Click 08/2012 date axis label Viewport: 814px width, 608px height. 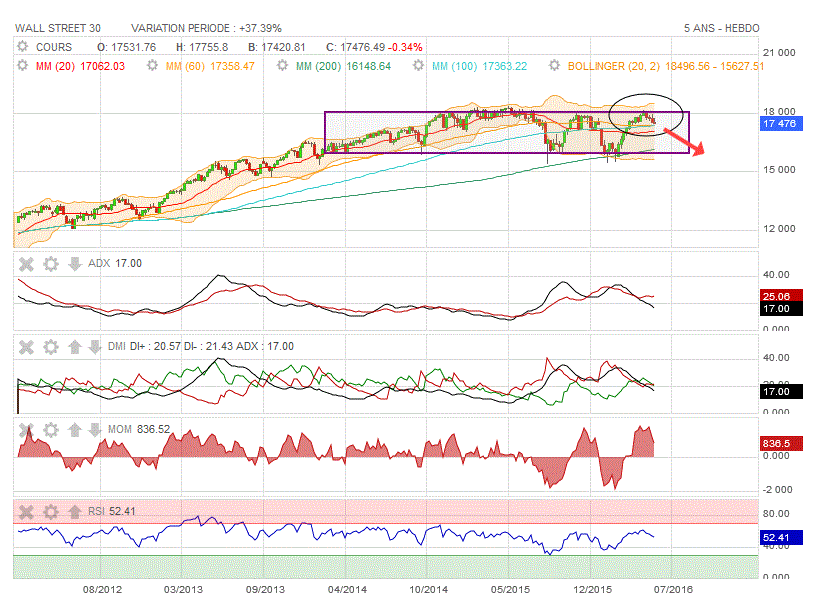tap(103, 590)
